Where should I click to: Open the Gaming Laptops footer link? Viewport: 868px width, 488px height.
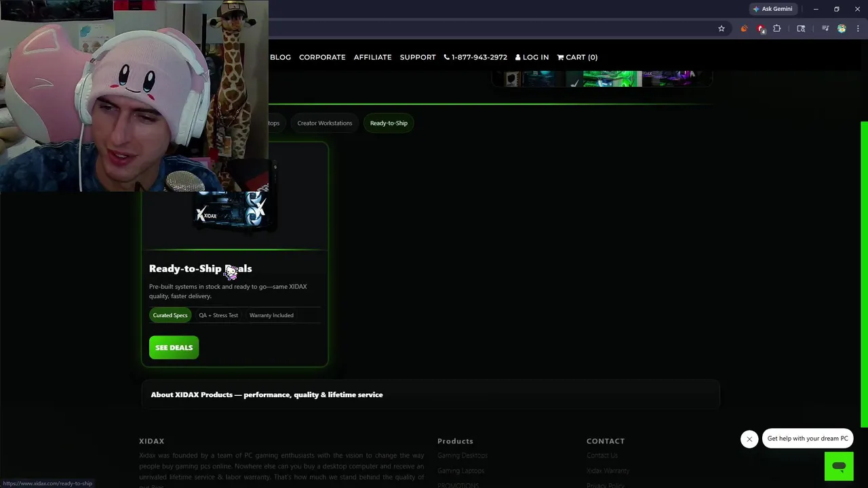(x=460, y=470)
